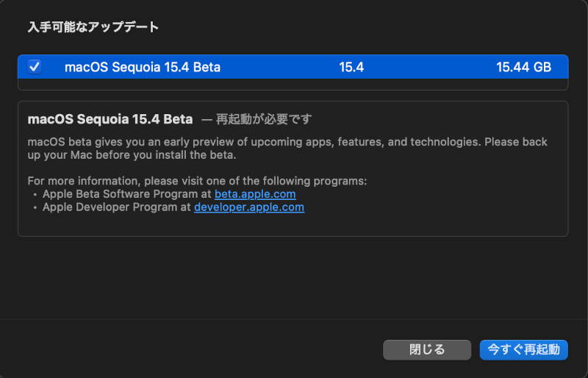Open the beta.apple.com link
Screen dimensions: 588x378
255,194
